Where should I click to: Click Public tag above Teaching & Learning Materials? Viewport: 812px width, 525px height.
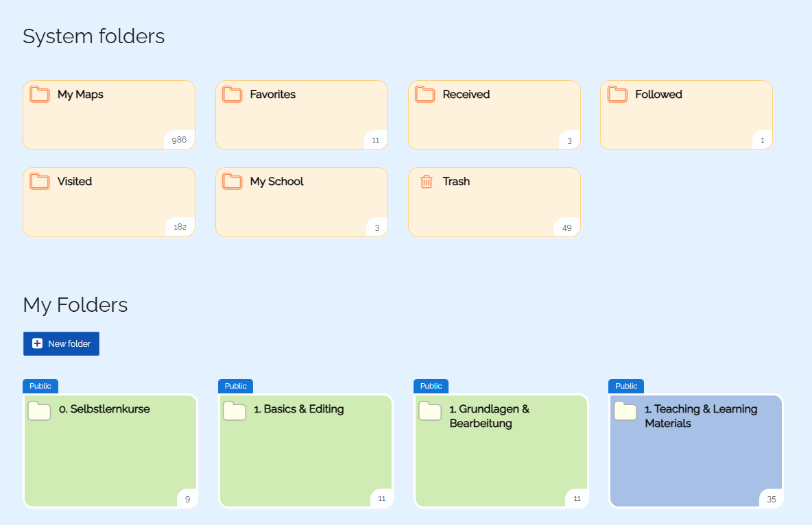[x=626, y=387]
